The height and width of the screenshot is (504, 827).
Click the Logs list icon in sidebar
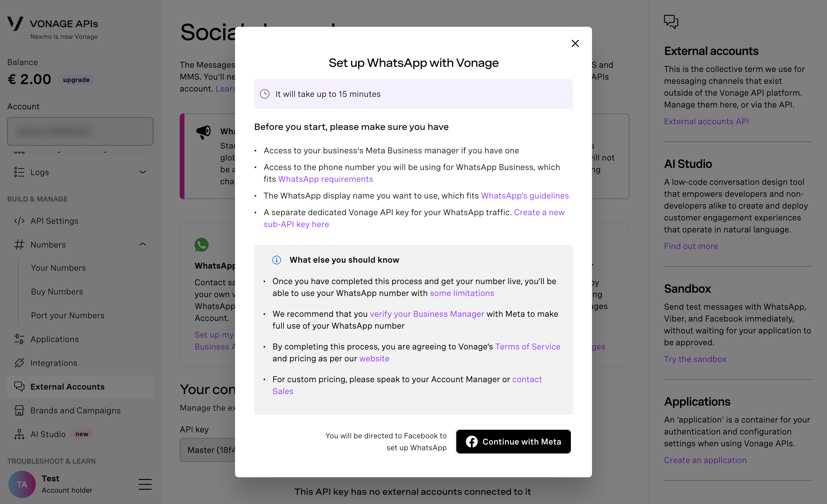click(x=19, y=172)
